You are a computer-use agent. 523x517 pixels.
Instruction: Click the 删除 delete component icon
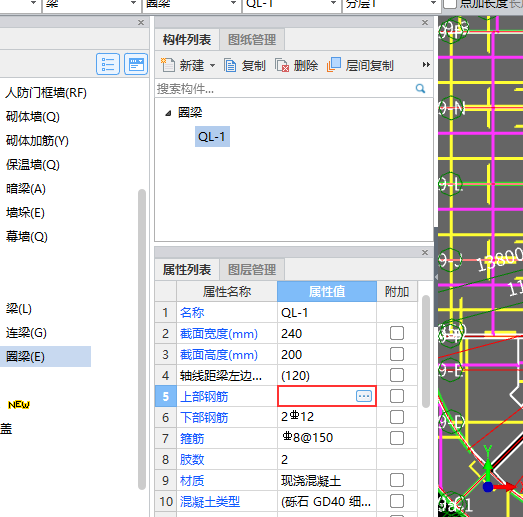(x=282, y=65)
